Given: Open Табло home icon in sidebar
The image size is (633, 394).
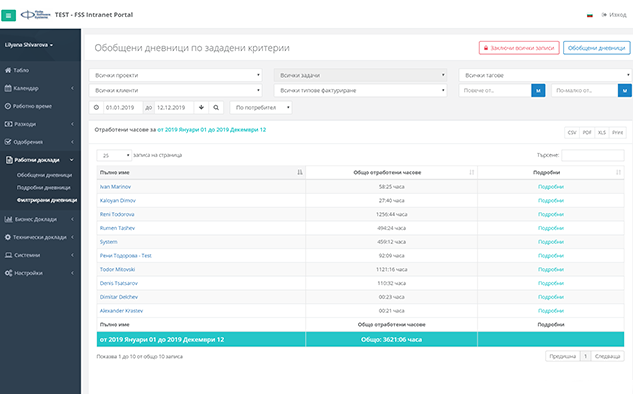Looking at the screenshot, I should pyautogui.click(x=8, y=70).
